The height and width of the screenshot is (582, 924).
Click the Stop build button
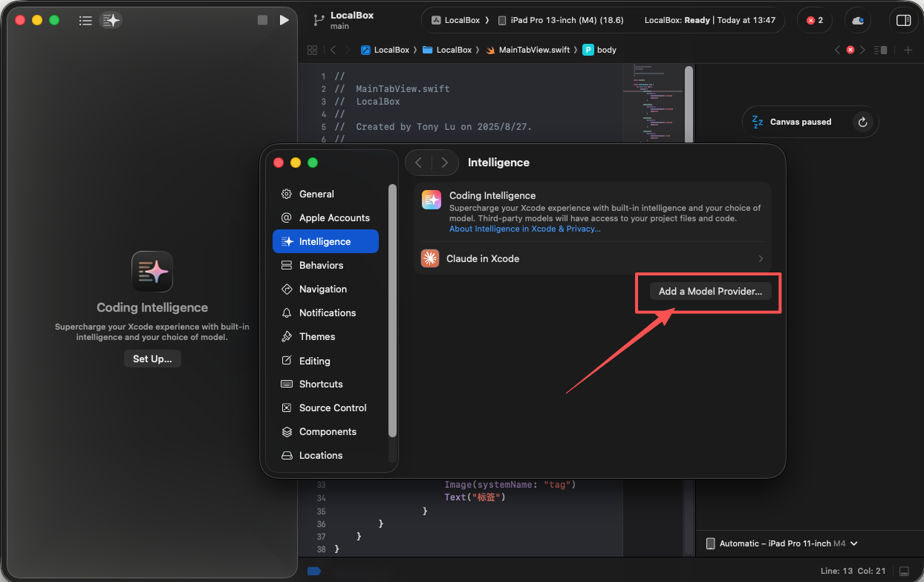tap(262, 20)
